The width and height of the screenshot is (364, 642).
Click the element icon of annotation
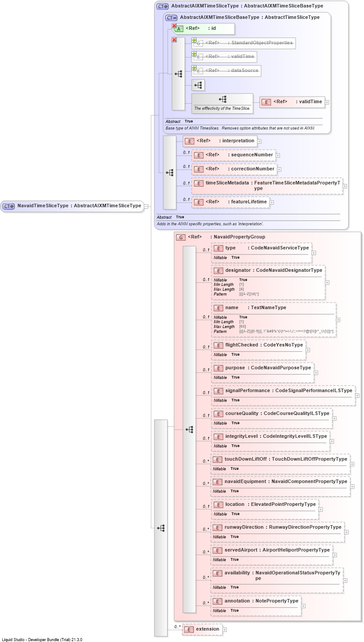click(x=218, y=601)
